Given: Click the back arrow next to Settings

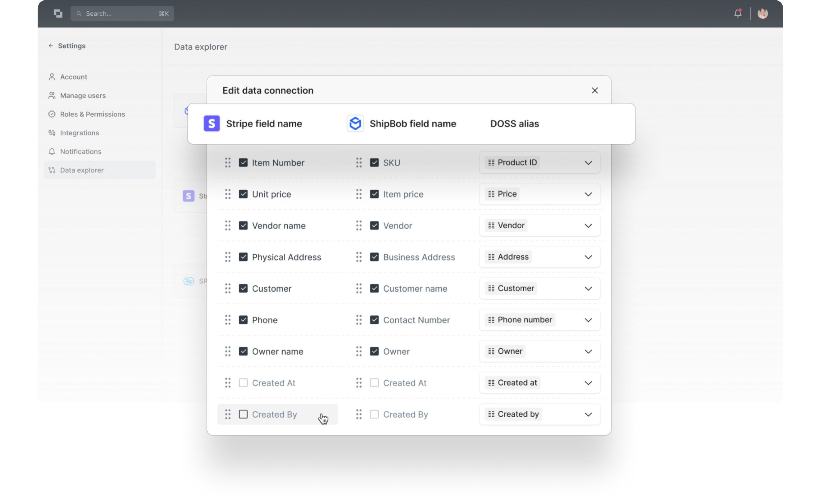Looking at the screenshot, I should [x=51, y=46].
